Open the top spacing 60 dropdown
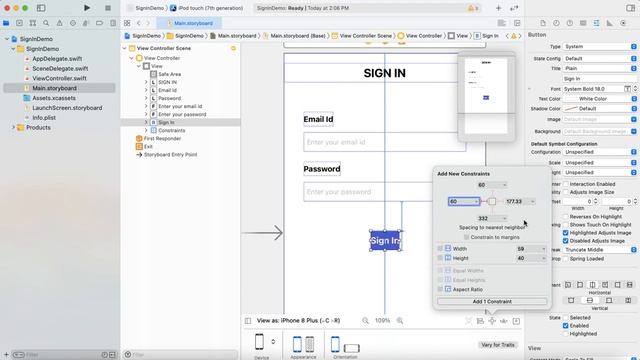640x360 pixels. coord(504,185)
